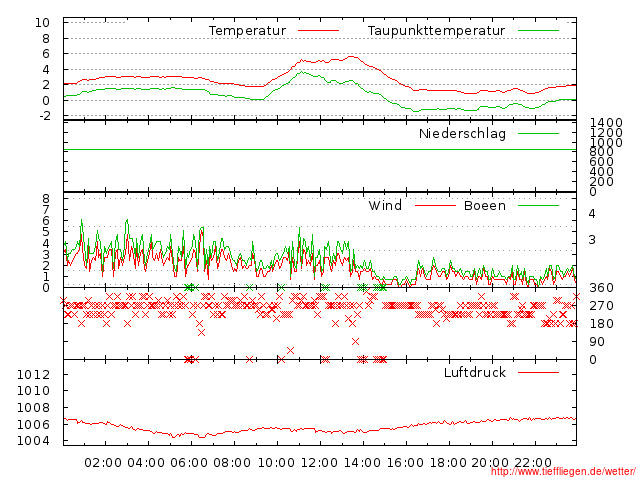Click the Luftdruck legend label
The height and width of the screenshot is (480, 640).
point(474,372)
